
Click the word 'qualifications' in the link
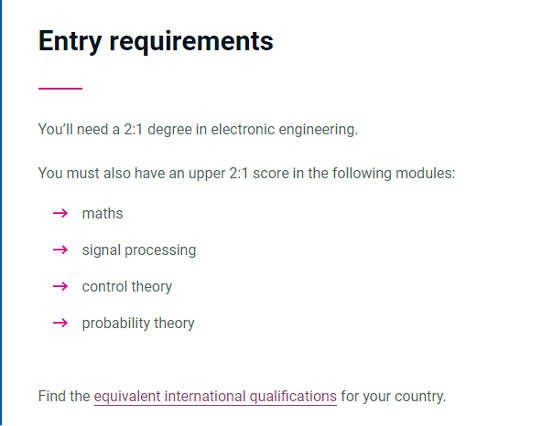(293, 397)
